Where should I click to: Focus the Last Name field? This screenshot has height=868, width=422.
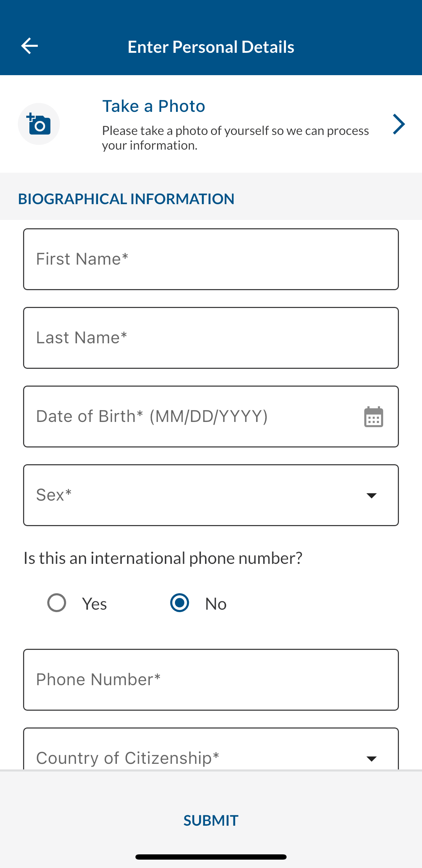(x=211, y=338)
